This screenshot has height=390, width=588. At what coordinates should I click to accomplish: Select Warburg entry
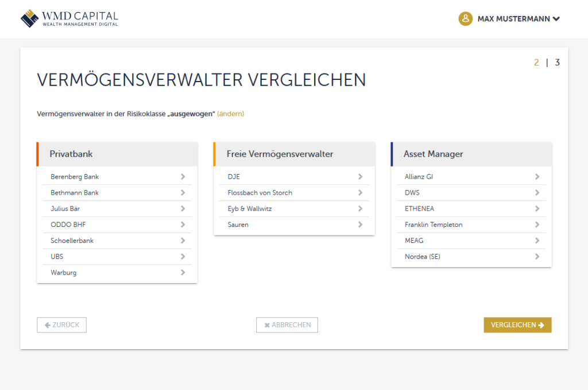point(117,273)
